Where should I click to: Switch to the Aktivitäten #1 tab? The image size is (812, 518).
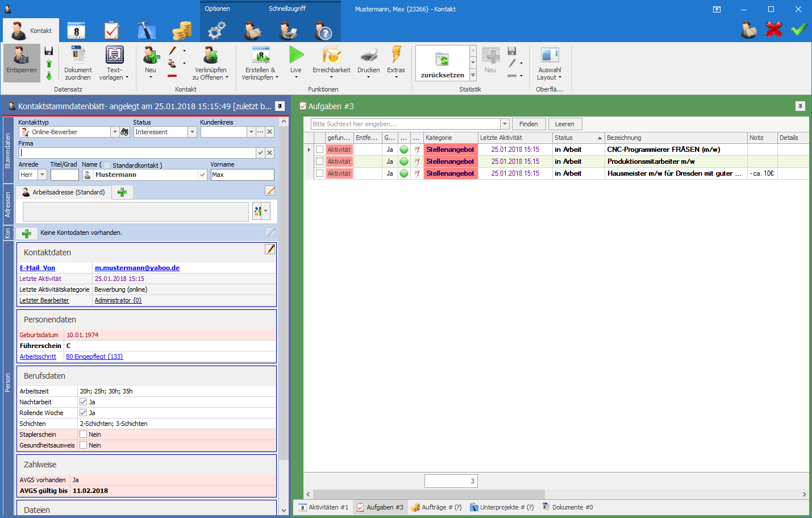coord(323,507)
